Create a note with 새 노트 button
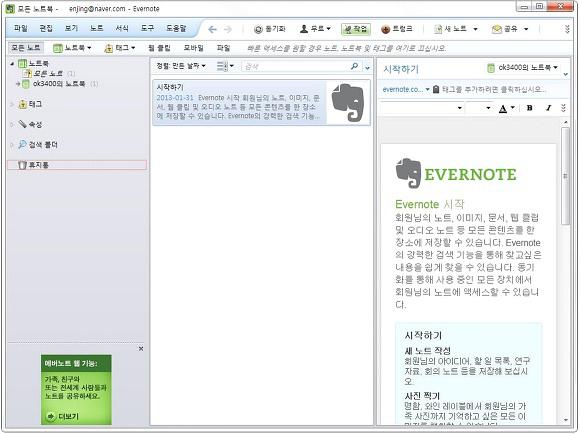Viewport: 580px width, 434px height. click(451, 29)
